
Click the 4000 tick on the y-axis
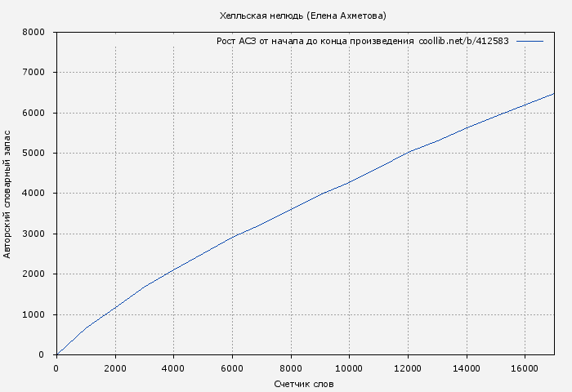pos(33,194)
